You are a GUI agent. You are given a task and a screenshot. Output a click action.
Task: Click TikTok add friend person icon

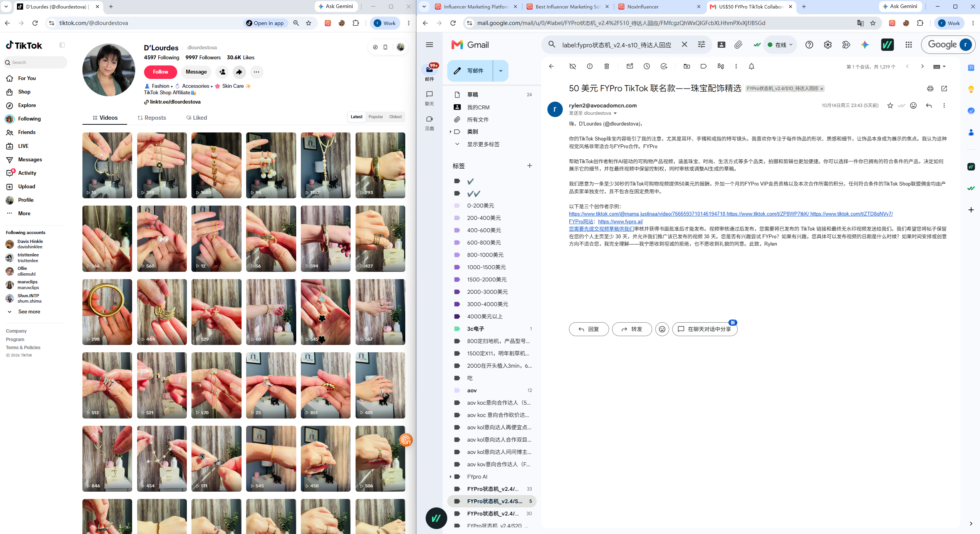pyautogui.click(x=222, y=72)
